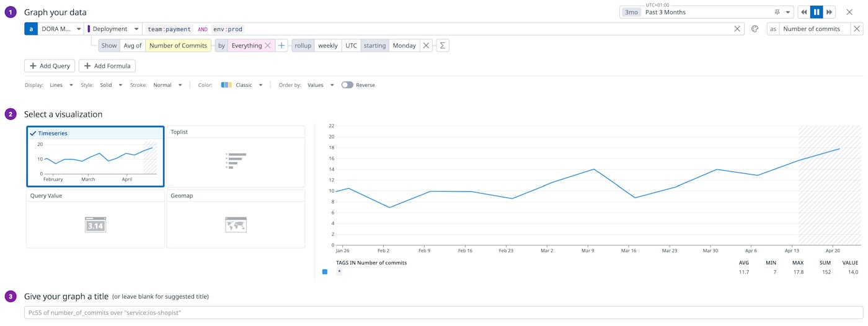Expand the time range dropdown arrow
The height and width of the screenshot is (326, 868).
click(x=788, y=12)
